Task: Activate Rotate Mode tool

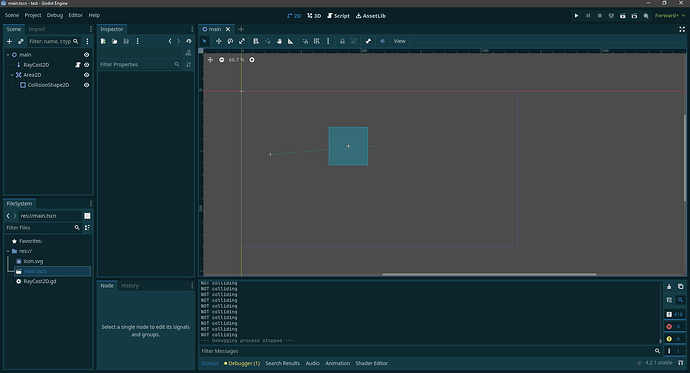Action: coord(230,41)
